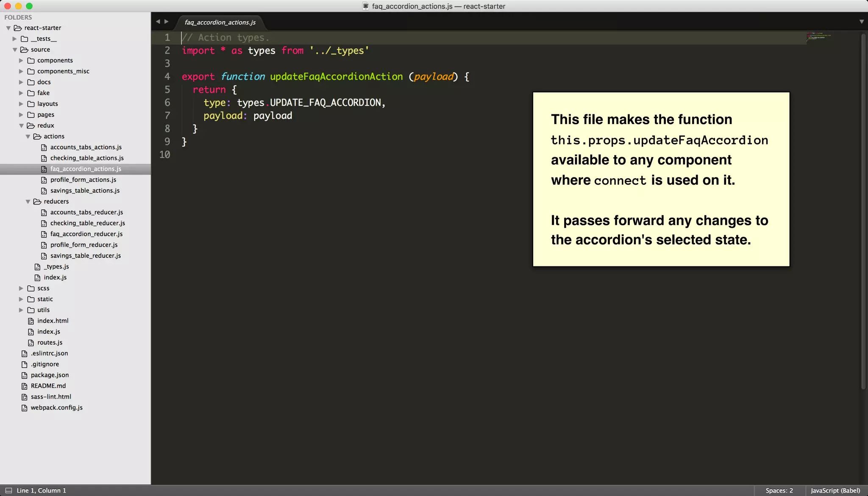
Task: Select the components folder label
Action: pos(55,61)
